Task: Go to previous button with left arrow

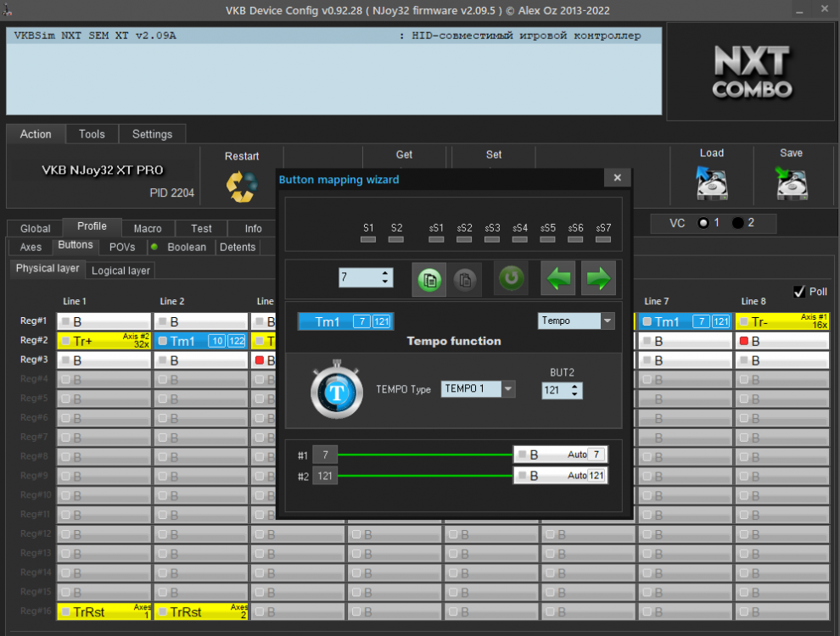Action: (559, 279)
